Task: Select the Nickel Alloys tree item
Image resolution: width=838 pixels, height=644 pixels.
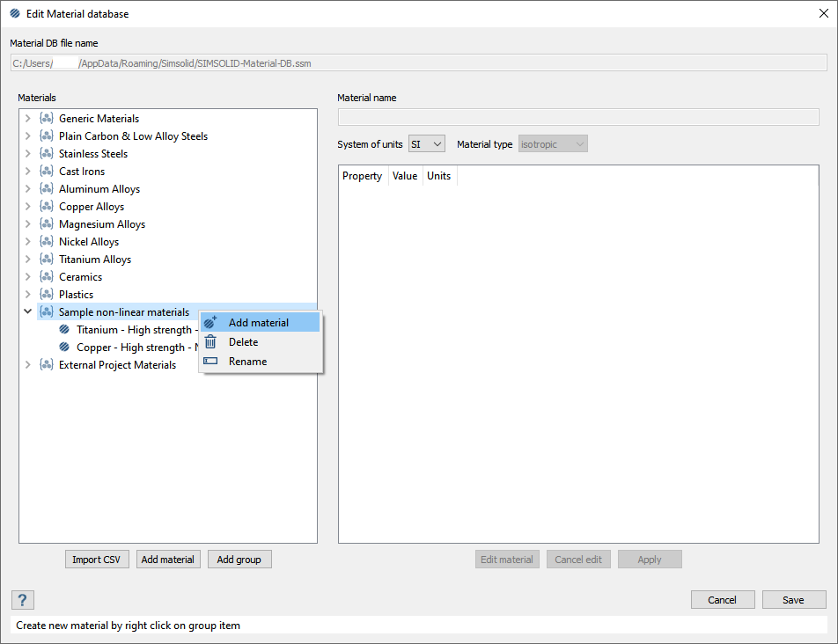Action: [88, 242]
